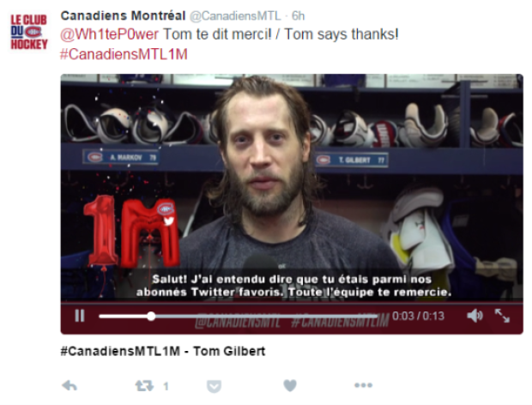
Task: Click the video progress slider handle
Action: (151, 316)
